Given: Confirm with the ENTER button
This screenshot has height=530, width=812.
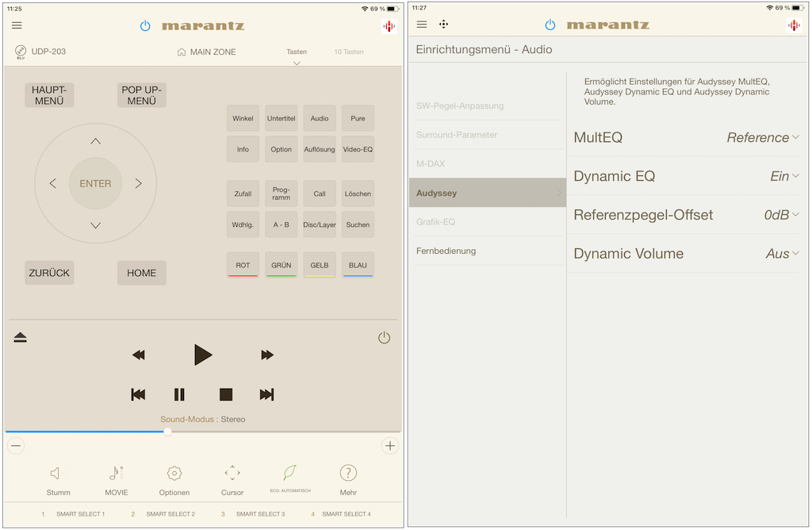Looking at the screenshot, I should point(95,183).
